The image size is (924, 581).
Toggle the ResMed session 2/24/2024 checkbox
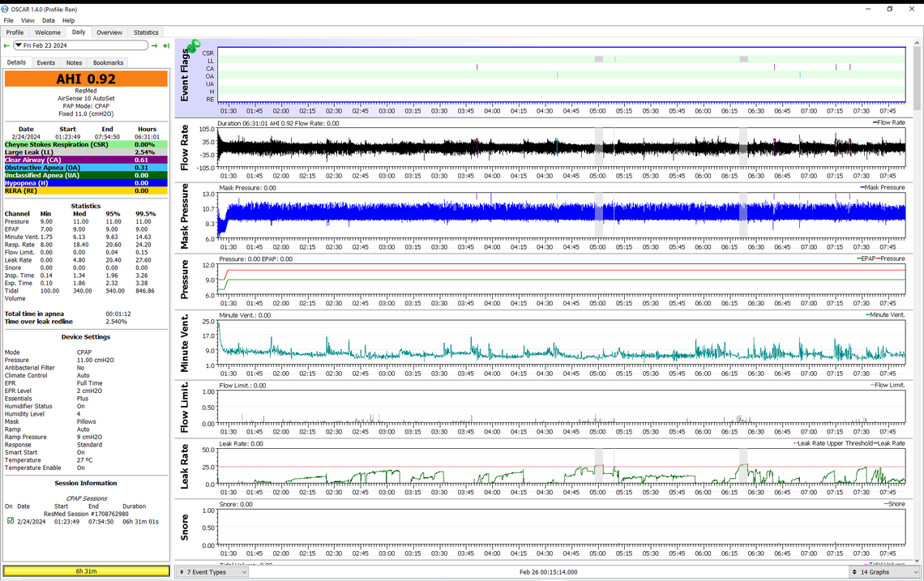[x=11, y=521]
